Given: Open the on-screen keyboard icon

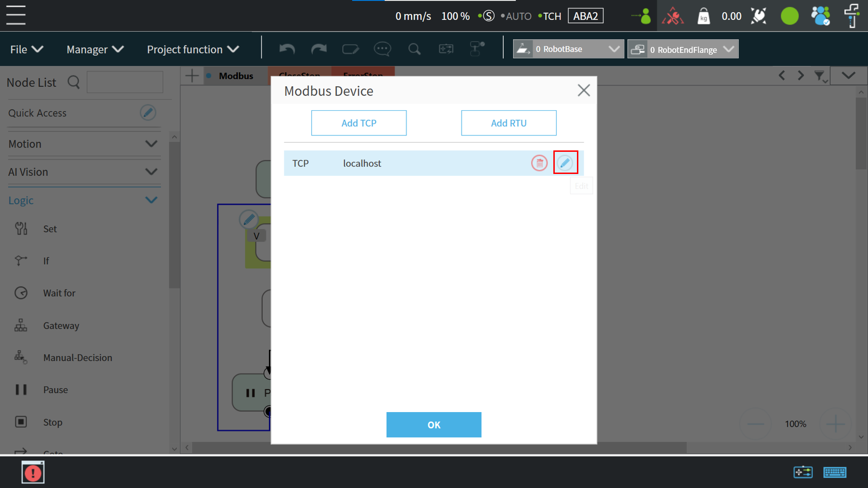Looking at the screenshot, I should point(835,472).
